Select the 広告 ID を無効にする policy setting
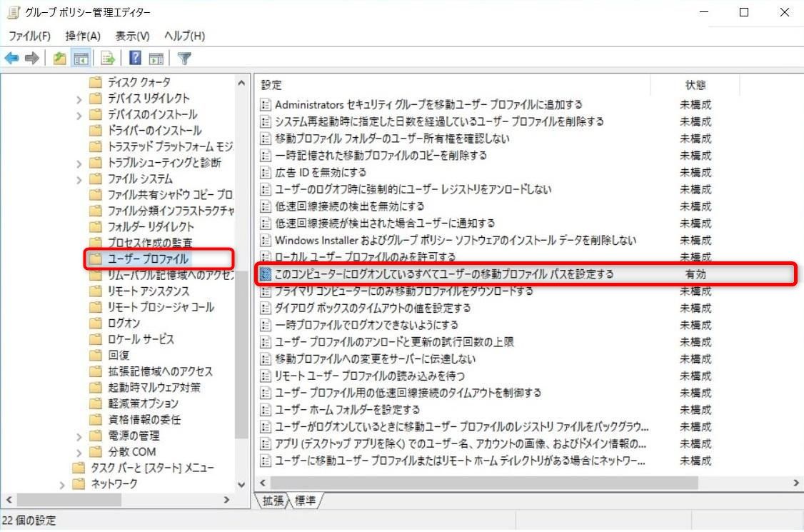The width and height of the screenshot is (804, 532). coord(320,172)
